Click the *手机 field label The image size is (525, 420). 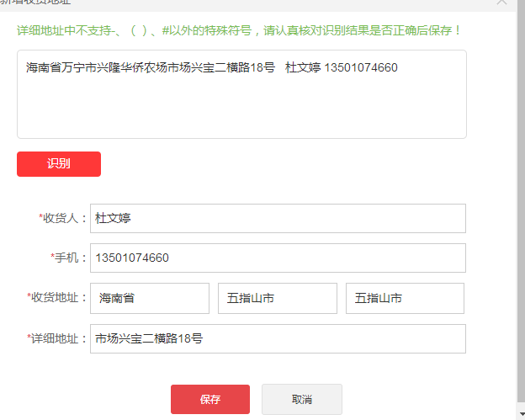coord(69,258)
